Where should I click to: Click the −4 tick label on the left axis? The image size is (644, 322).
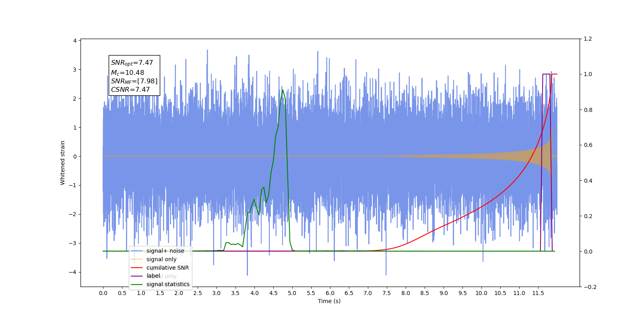click(x=72, y=272)
